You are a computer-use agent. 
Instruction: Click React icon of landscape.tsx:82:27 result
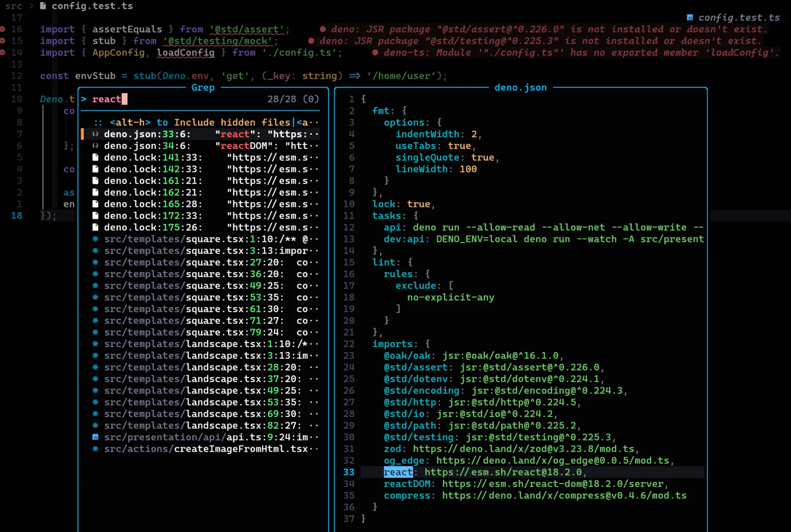point(95,425)
